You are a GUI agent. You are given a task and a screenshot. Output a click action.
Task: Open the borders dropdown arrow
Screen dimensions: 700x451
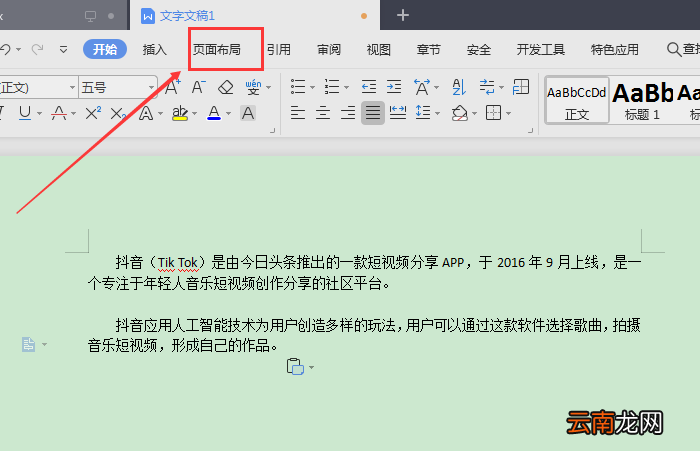click(x=508, y=113)
